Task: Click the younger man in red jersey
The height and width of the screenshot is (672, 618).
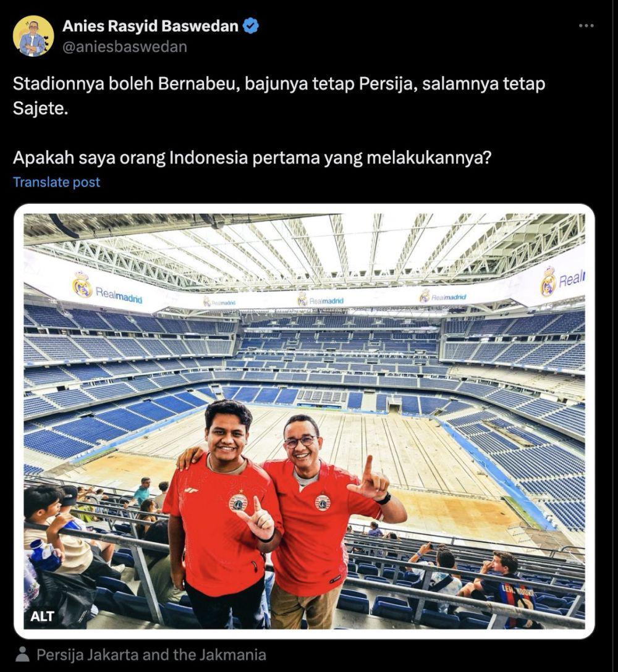Action: 223,514
